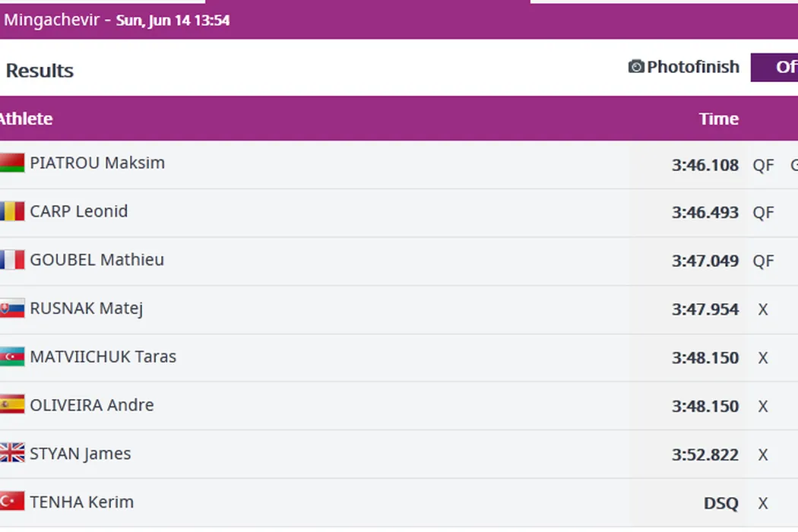This screenshot has width=798, height=532.
Task: Click the Azerbaijan flag beside MATVIICHUK Taras
Action: pyautogui.click(x=11, y=357)
